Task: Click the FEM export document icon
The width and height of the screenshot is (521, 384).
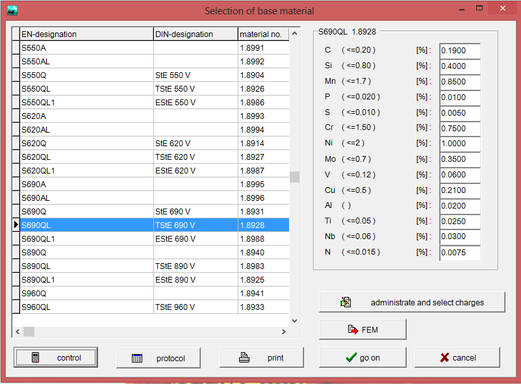Action: pos(353,330)
